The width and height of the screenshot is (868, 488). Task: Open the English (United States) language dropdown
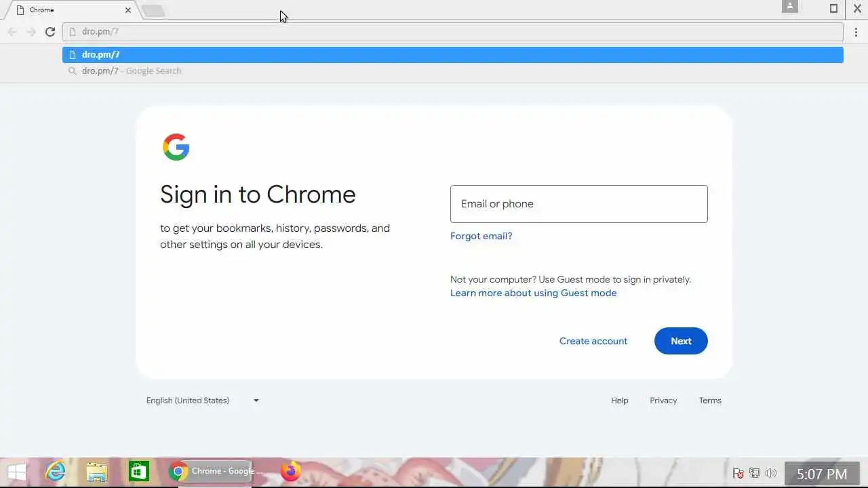coord(203,401)
